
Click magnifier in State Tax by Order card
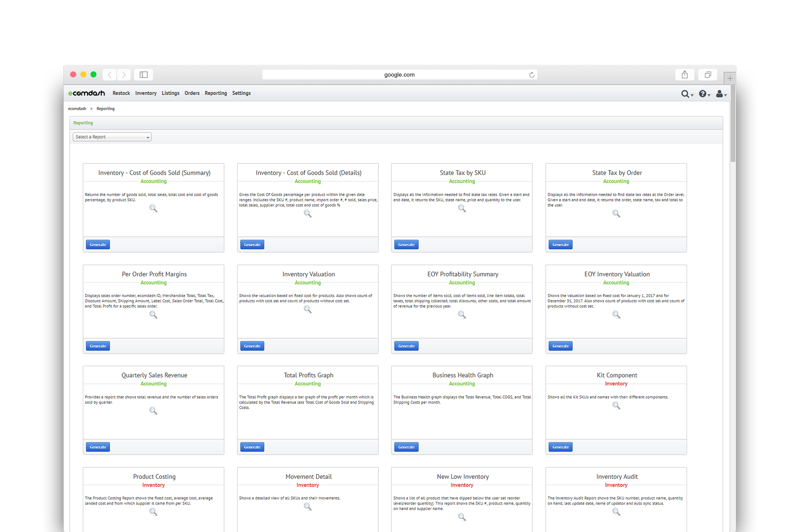616,214
